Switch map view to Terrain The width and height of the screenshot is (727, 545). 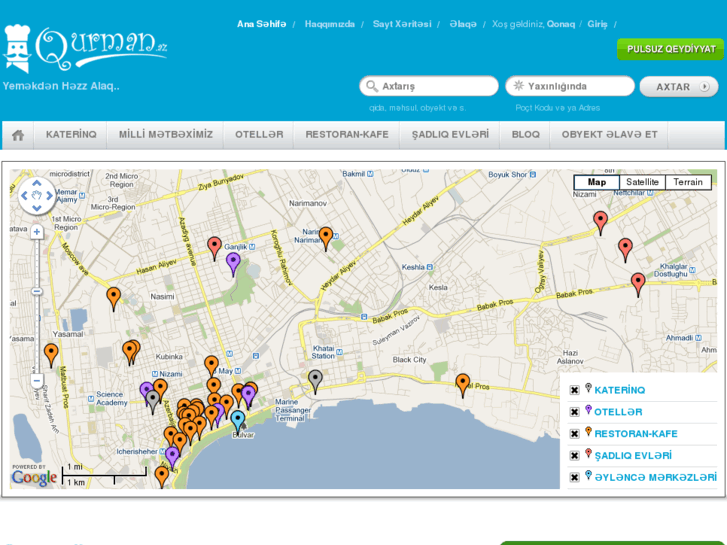[x=688, y=182]
